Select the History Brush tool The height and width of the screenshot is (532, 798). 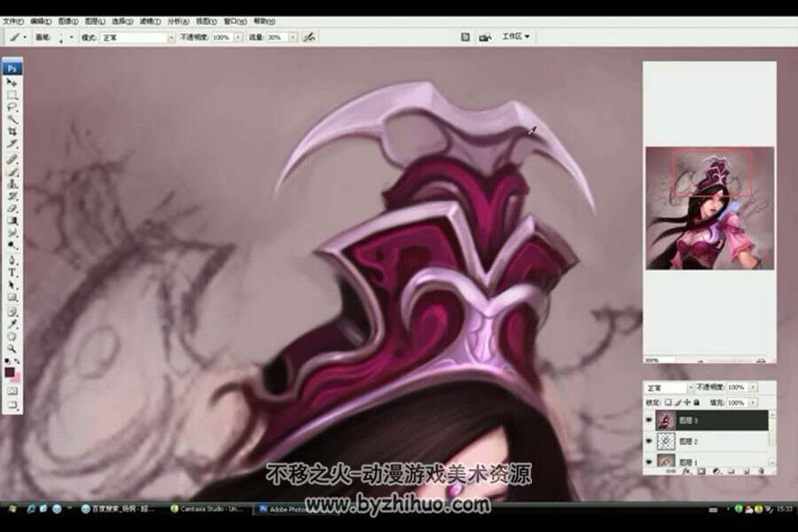[x=12, y=196]
